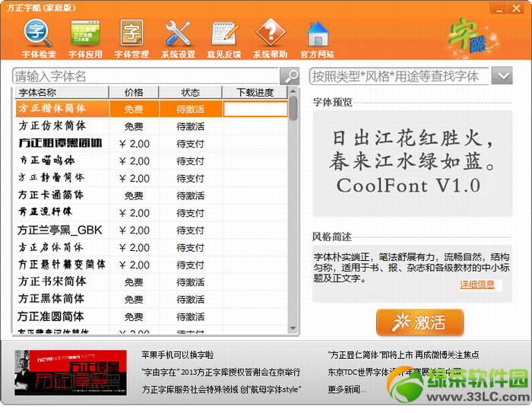Click the magnifier search button beside font name box

tap(290, 76)
